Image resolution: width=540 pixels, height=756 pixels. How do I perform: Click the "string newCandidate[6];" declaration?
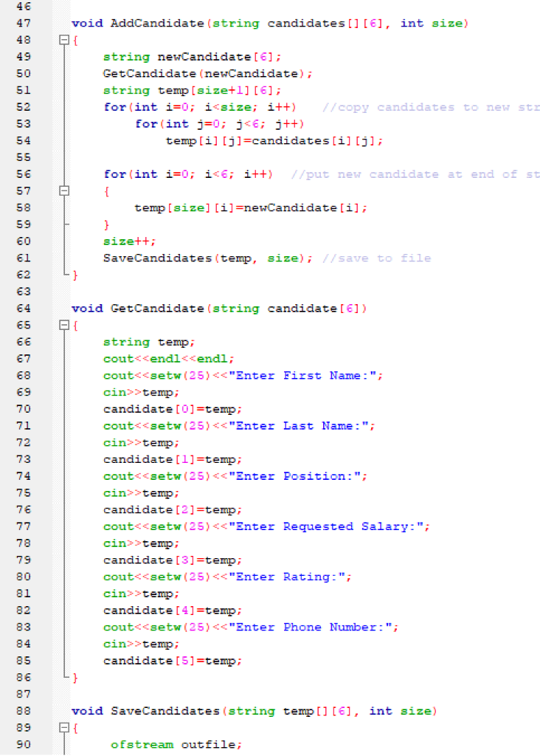[193, 57]
